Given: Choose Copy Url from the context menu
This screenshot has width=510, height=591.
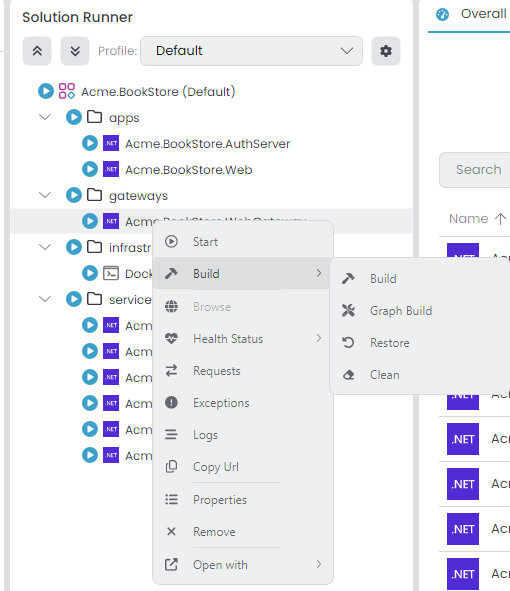Looking at the screenshot, I should click(x=243, y=467).
